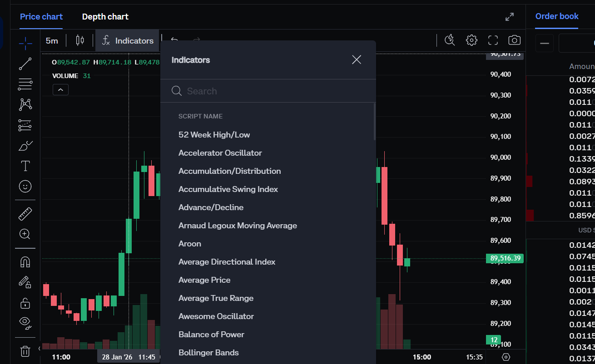Select Bollinger Bands from the indicator list
Screen dimensions: 595x364
tap(208, 352)
